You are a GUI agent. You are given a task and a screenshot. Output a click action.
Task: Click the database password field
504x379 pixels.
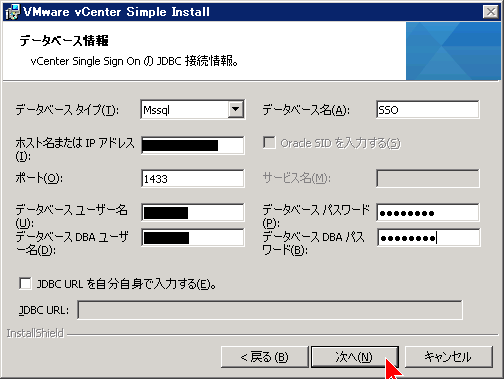tap(428, 212)
